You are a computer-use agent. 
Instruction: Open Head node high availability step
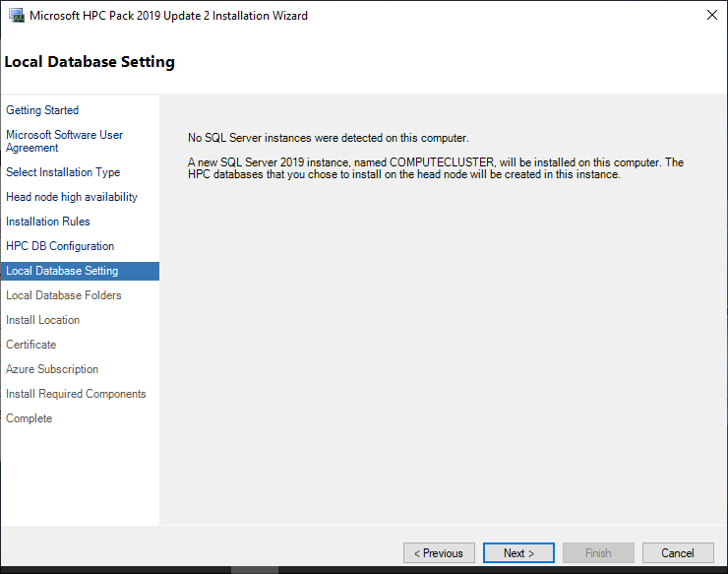[x=72, y=197]
